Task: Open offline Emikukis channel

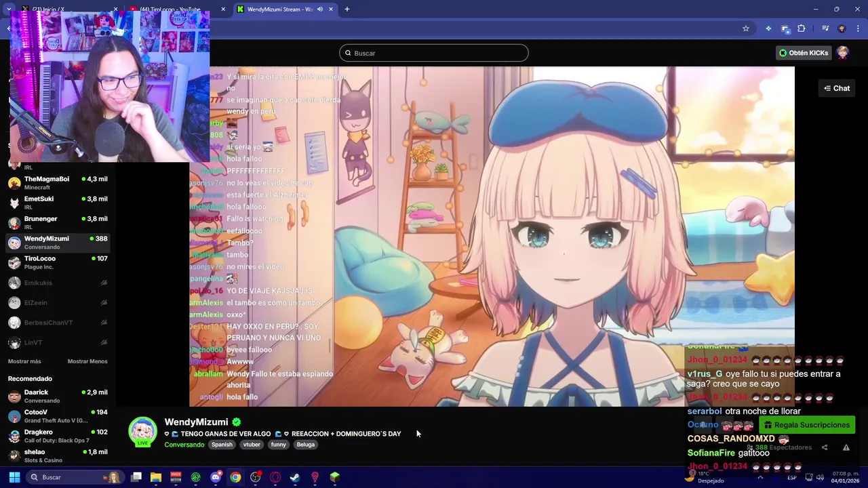Action: click(58, 283)
